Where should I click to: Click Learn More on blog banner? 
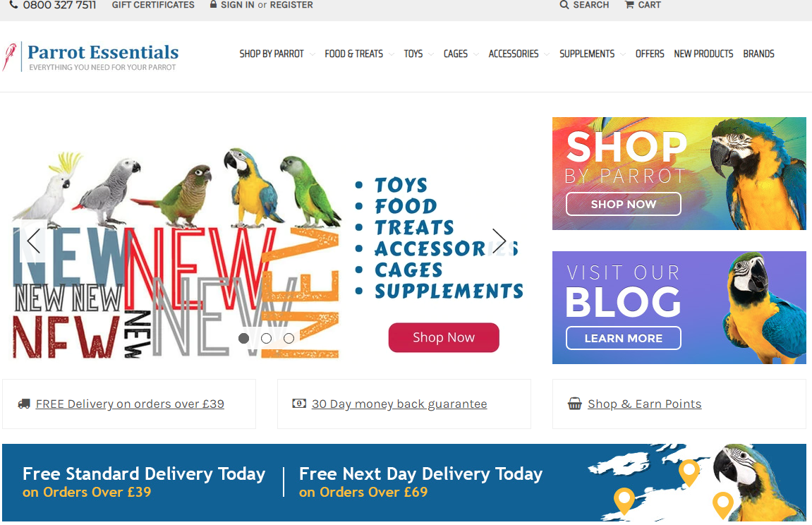click(x=624, y=338)
